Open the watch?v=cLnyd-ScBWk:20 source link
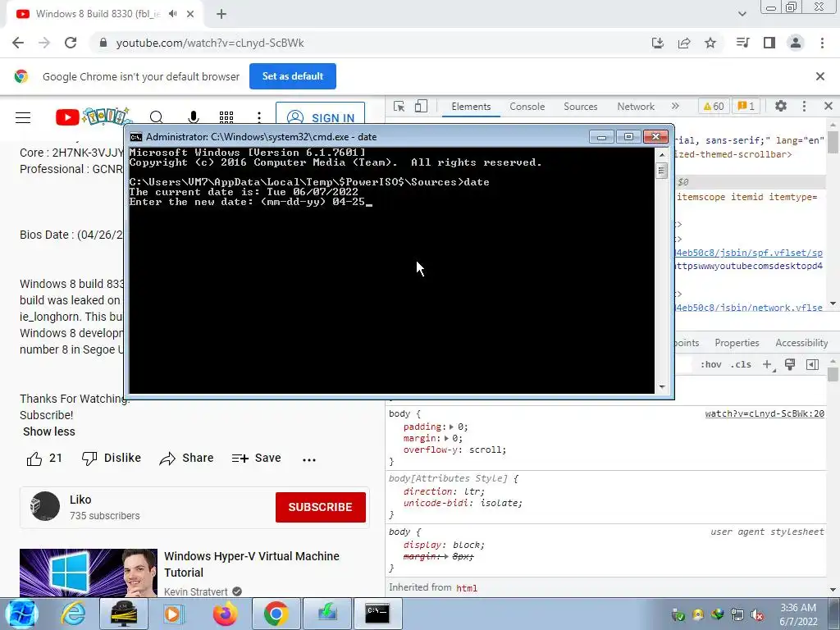Viewport: 840px width, 630px height. tap(765, 413)
